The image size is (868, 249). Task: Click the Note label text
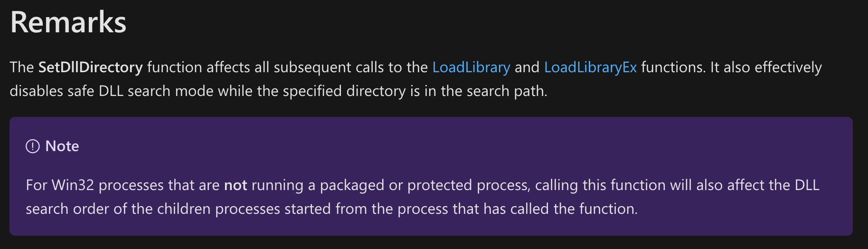tap(62, 146)
